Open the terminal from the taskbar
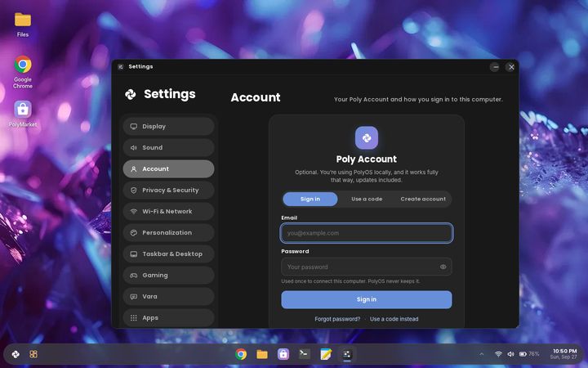 pyautogui.click(x=304, y=354)
